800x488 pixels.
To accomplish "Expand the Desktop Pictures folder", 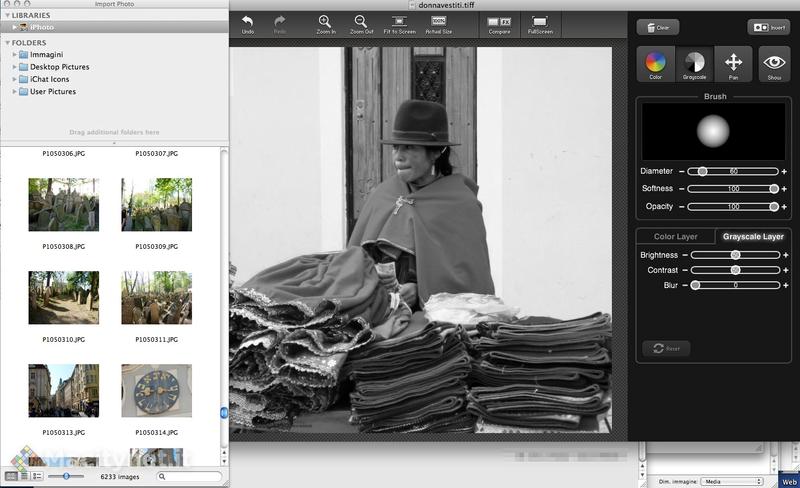I will [x=15, y=67].
